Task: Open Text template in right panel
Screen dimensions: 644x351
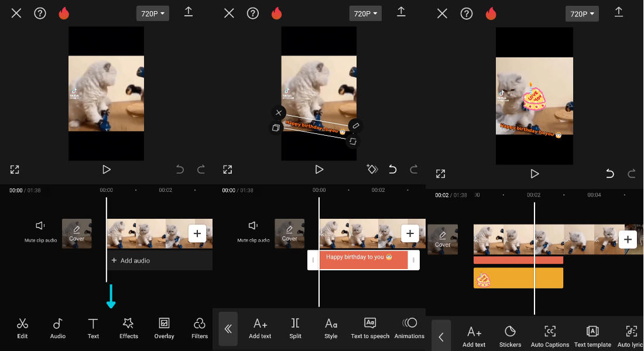Action: (592, 337)
